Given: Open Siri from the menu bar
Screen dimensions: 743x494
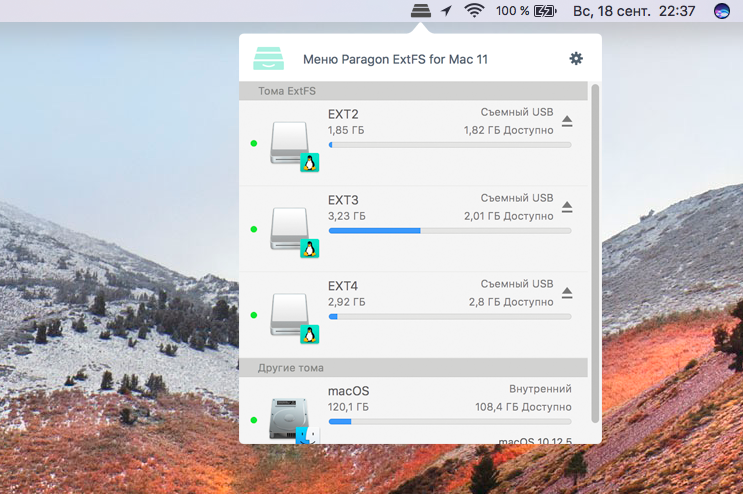Looking at the screenshot, I should pyautogui.click(x=722, y=10).
